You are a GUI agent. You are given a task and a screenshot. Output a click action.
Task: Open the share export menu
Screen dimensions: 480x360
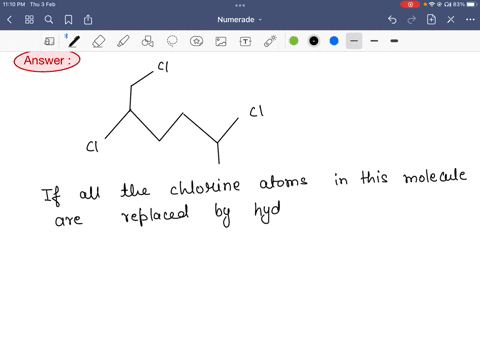(88, 20)
